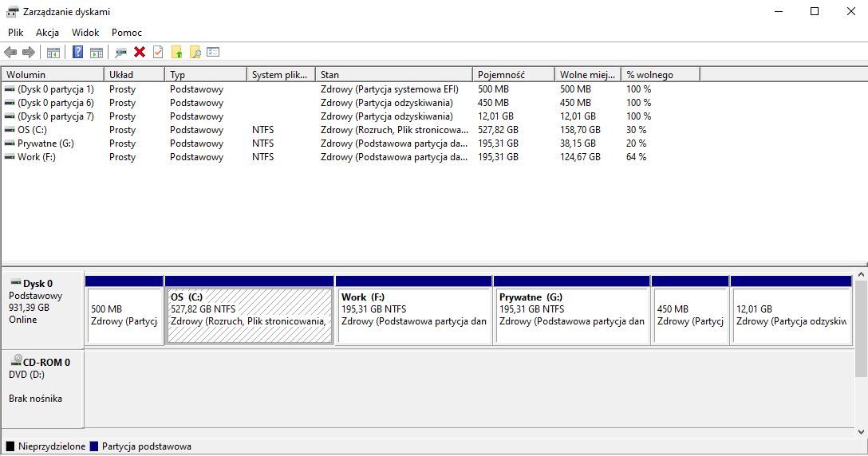Click the settings checklist toolbar icon
The image size is (868, 456).
coord(213,52)
